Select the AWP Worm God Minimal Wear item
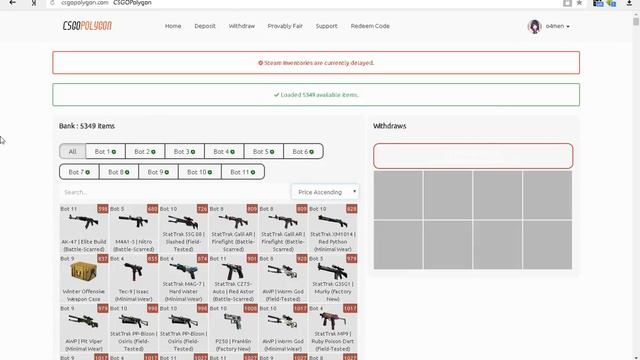The width and height of the screenshot is (640, 360). (x=283, y=328)
